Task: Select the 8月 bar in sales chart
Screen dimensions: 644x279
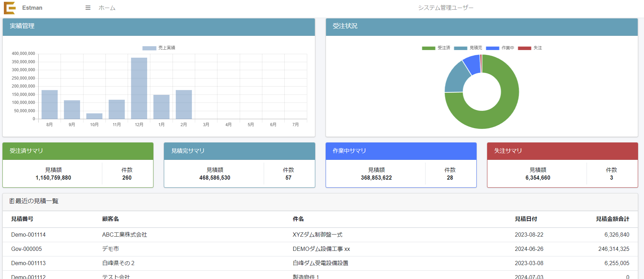Action: (50, 105)
